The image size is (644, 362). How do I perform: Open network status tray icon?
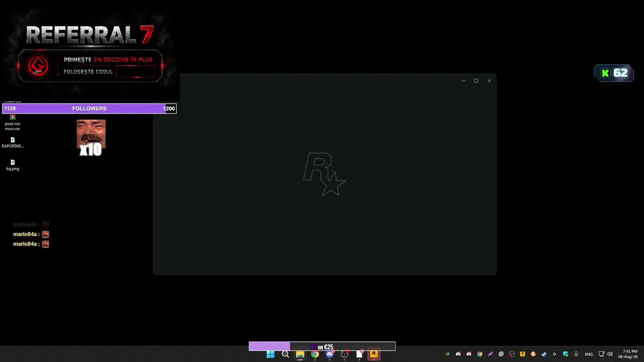point(602,354)
